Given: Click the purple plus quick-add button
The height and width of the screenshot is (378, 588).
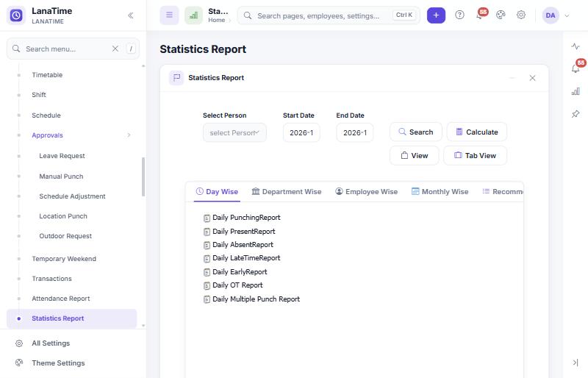Looking at the screenshot, I should pos(436,15).
